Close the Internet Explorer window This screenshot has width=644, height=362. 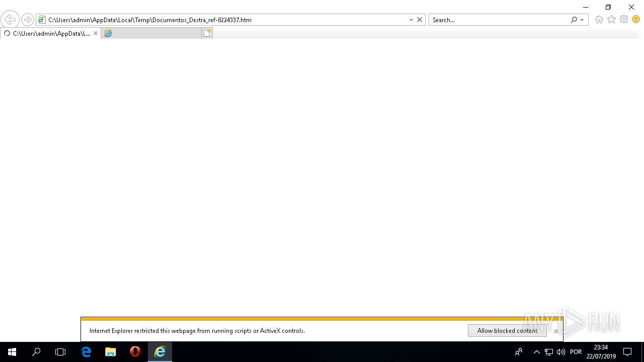(631, 7)
